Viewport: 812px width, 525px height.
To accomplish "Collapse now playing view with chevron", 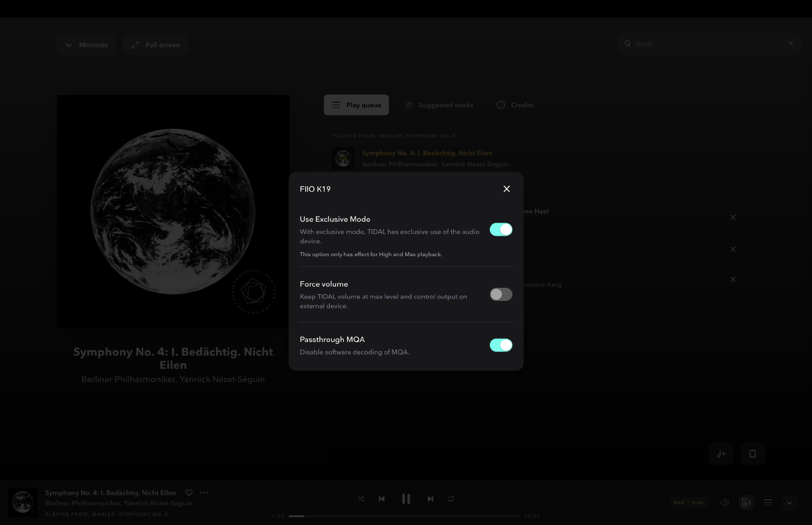I will pos(789,503).
